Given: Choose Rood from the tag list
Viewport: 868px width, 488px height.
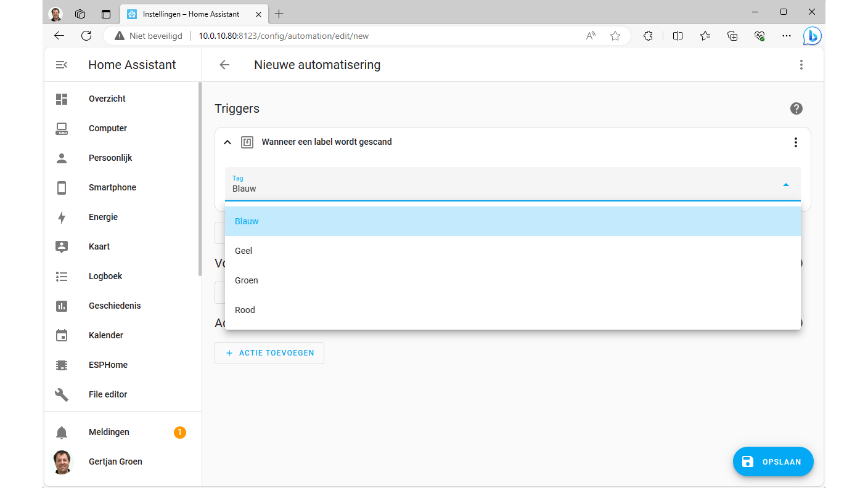Looking at the screenshot, I should coord(245,310).
